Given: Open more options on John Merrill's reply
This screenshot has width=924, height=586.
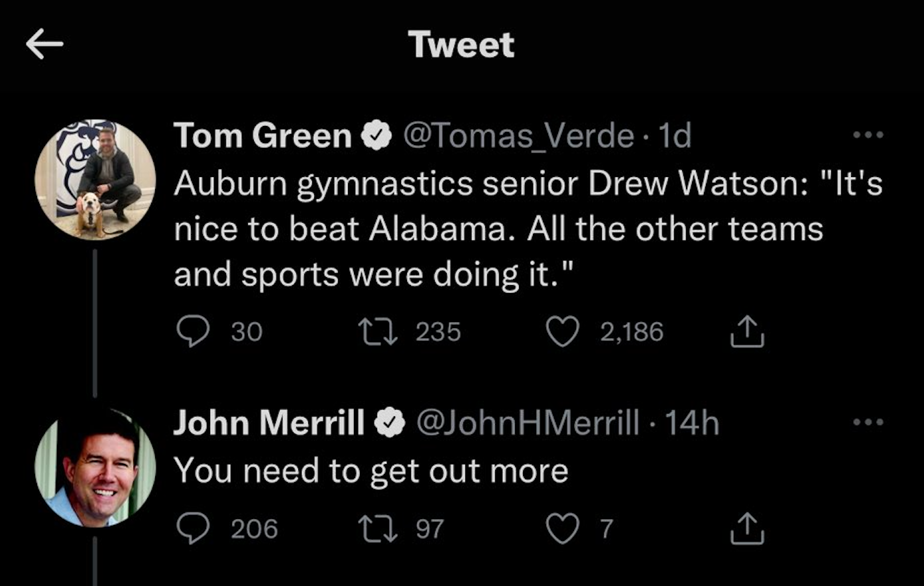Looking at the screenshot, I should 868,422.
